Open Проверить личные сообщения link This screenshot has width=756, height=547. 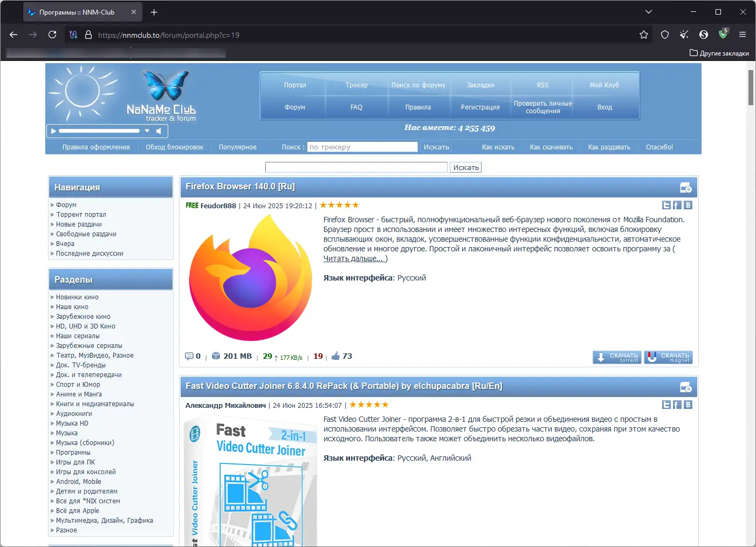pos(542,107)
